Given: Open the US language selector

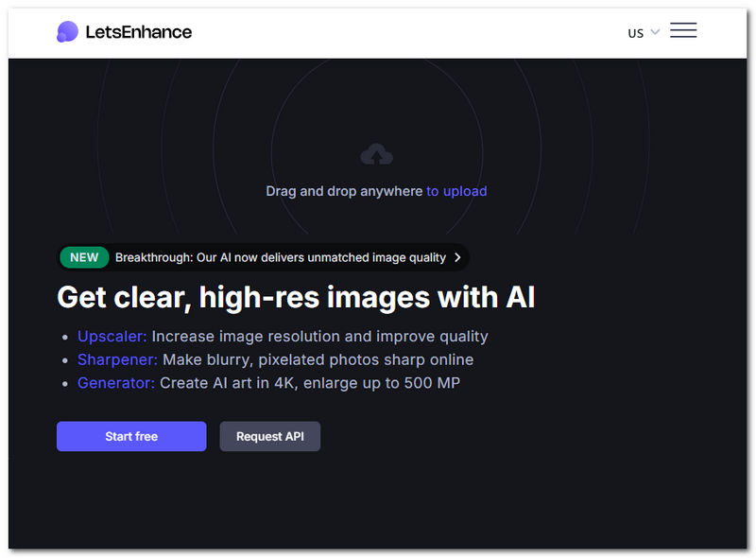Looking at the screenshot, I should point(636,33).
